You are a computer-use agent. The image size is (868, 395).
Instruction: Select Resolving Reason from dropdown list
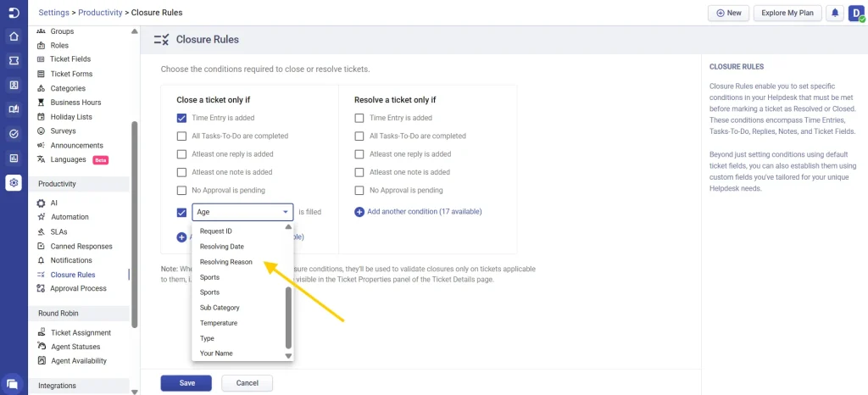pyautogui.click(x=225, y=262)
